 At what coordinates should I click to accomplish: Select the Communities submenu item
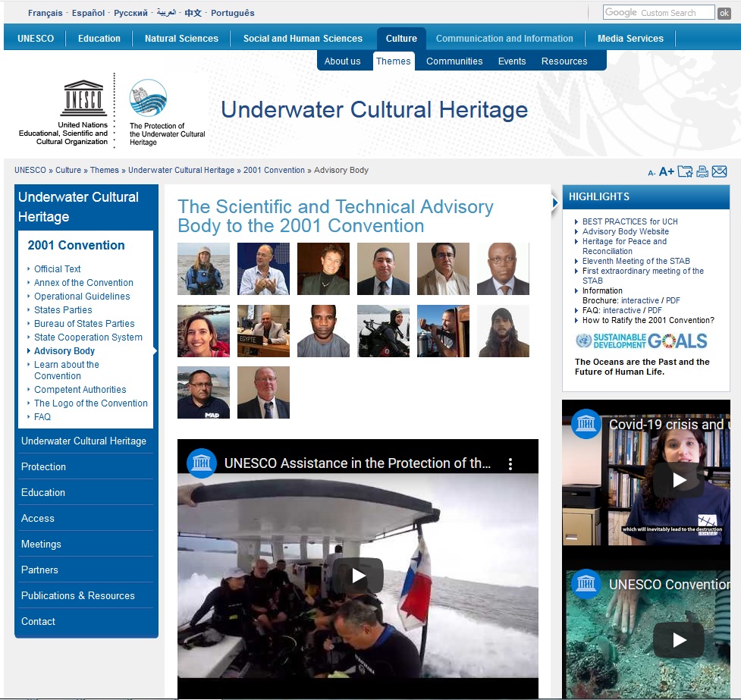[454, 61]
